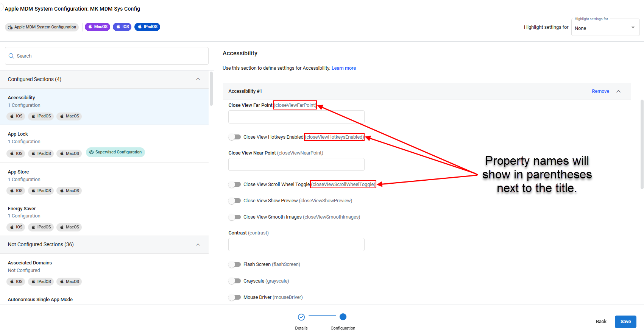Enable Close View Show Preview switch
The height and width of the screenshot is (336, 644).
235,201
